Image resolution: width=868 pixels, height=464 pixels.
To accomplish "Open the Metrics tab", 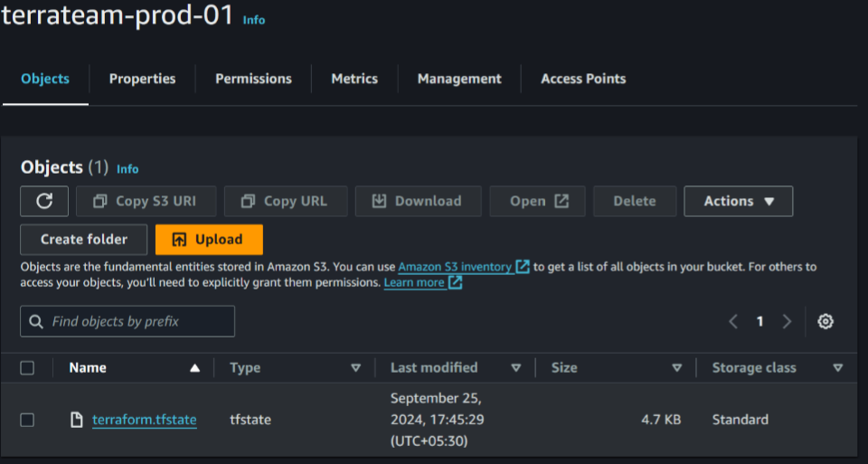I will click(x=354, y=80).
